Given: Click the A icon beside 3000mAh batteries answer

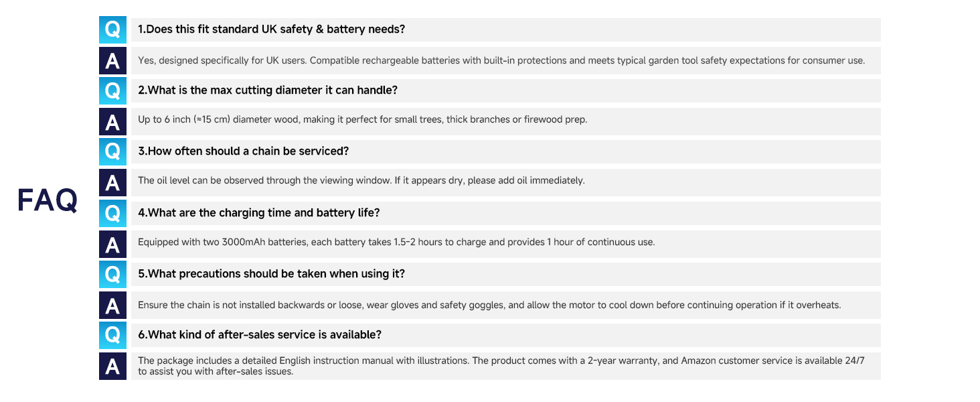Looking at the screenshot, I should click(112, 244).
